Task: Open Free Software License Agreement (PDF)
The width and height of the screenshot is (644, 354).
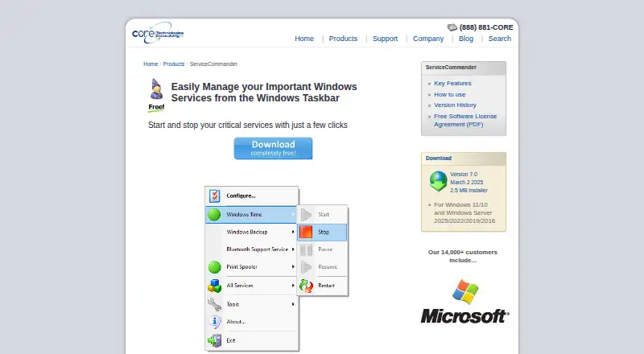Action: [x=465, y=121]
